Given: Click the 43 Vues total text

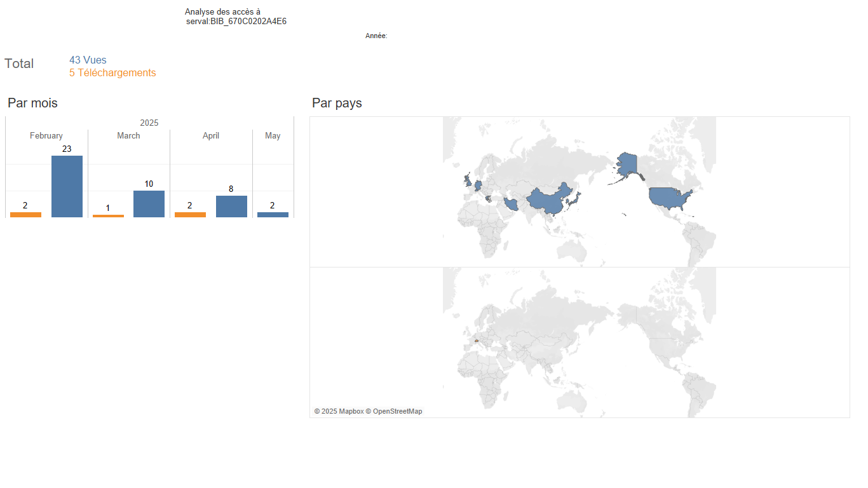Looking at the screenshot, I should click(88, 60).
